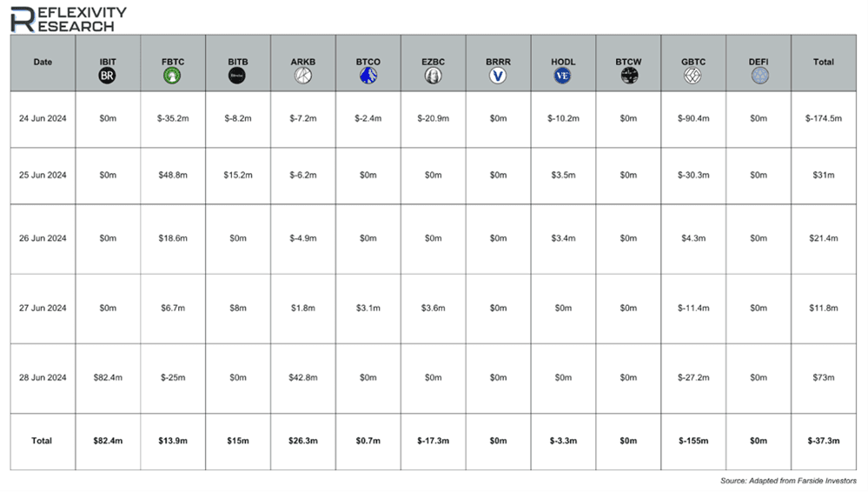Click the BTCW WisdomTree logo icon
This screenshot has height=492, width=868.
(629, 76)
